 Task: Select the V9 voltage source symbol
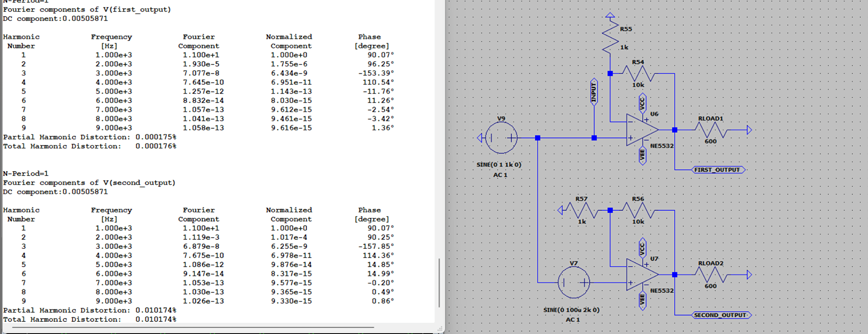(x=501, y=138)
